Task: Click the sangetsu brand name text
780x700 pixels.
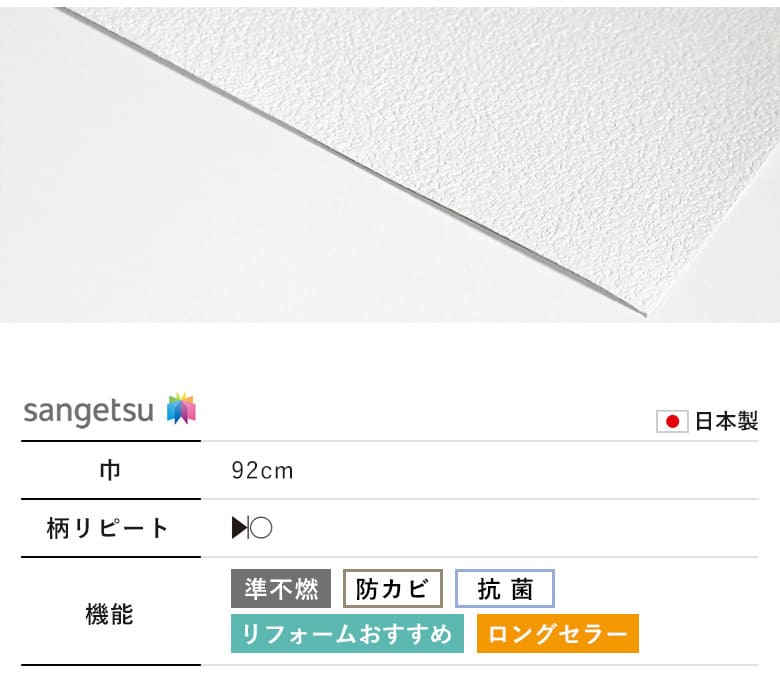Action: 89,411
